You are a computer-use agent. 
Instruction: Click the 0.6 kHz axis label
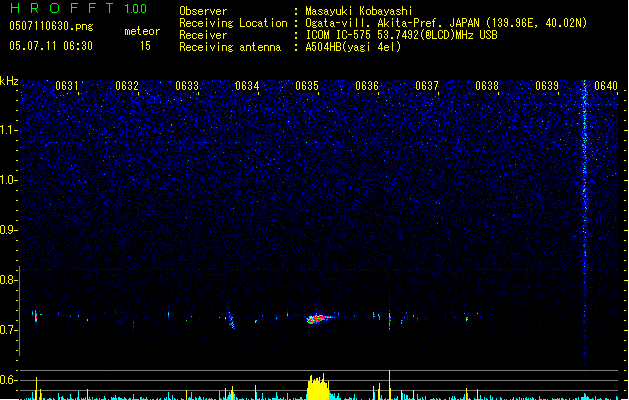point(8,380)
